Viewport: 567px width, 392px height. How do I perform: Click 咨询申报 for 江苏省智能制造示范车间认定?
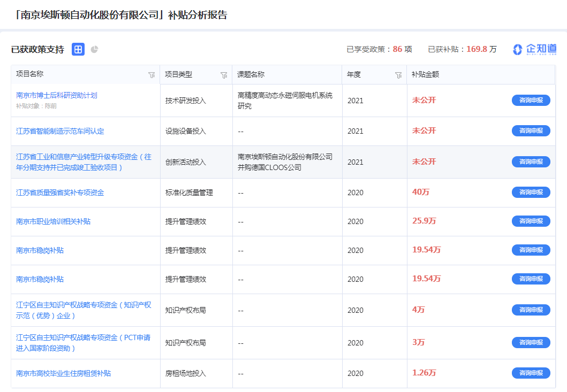pyautogui.click(x=531, y=130)
